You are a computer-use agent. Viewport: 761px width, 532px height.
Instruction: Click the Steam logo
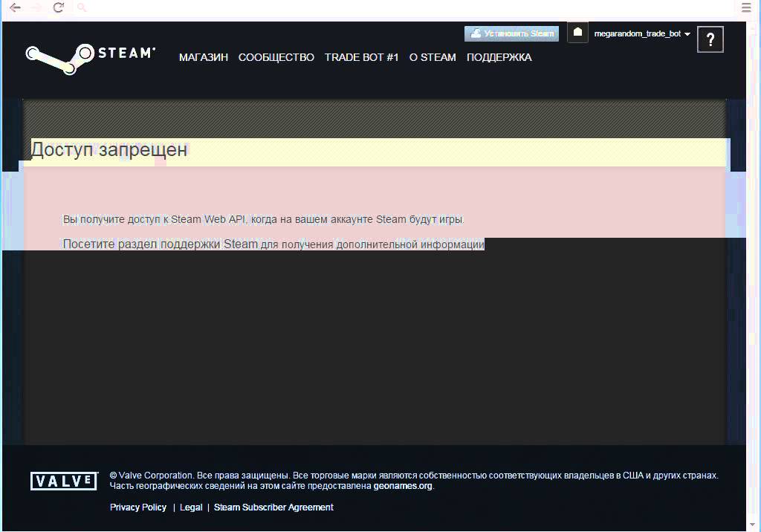pos(91,59)
